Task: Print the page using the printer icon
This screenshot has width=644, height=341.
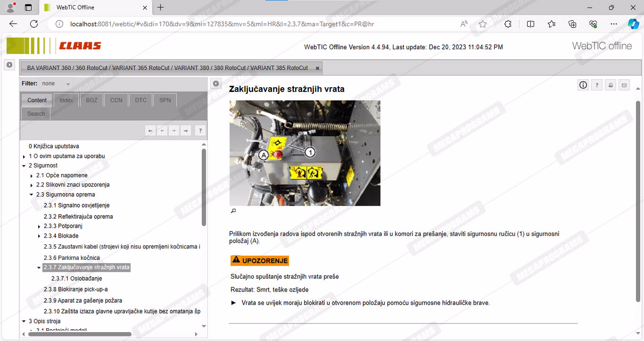Action: click(611, 85)
